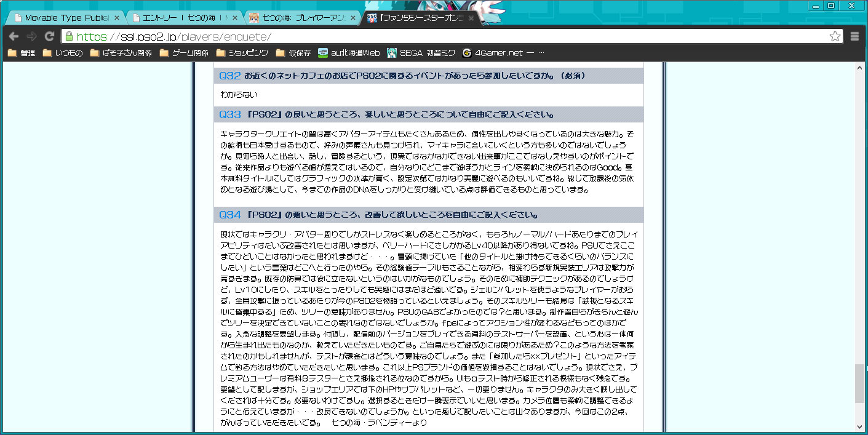
Task: Click the Q32 question heading
Action: click(x=429, y=76)
